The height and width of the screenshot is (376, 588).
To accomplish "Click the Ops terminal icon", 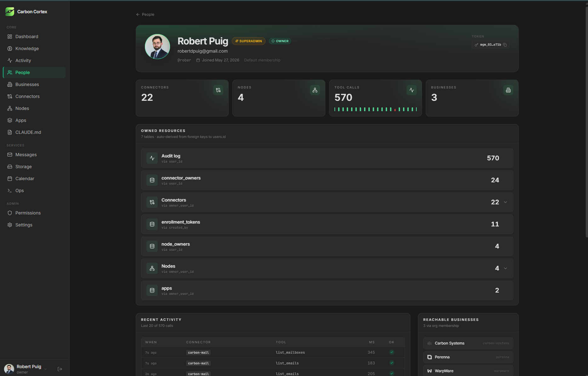I will click(x=10, y=191).
